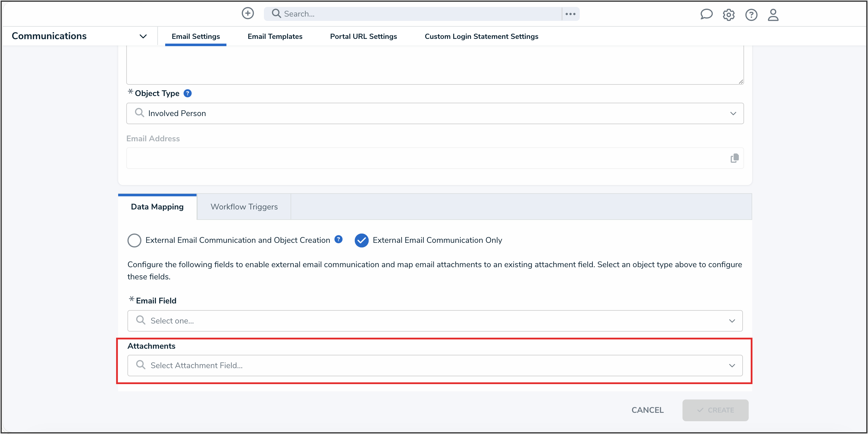Click the plus quick-create icon

[x=248, y=13]
